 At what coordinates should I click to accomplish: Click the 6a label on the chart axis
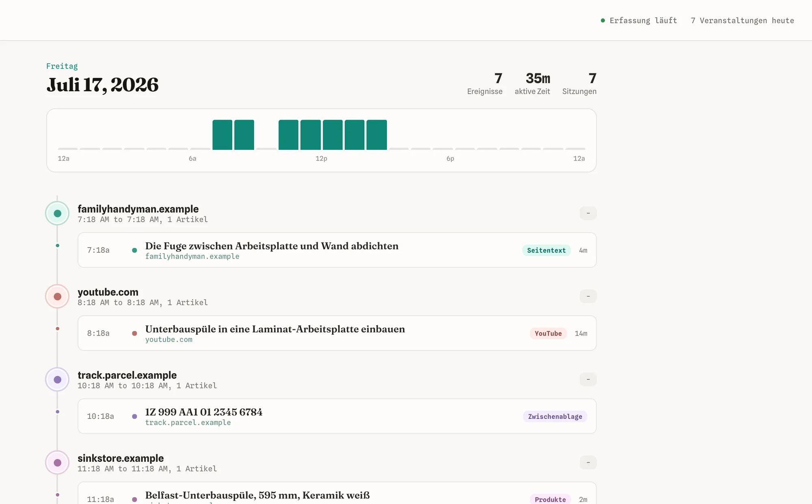coord(192,159)
